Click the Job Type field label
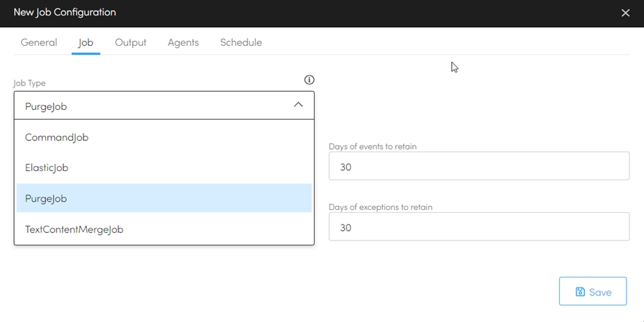The height and width of the screenshot is (322, 644). pyautogui.click(x=30, y=83)
